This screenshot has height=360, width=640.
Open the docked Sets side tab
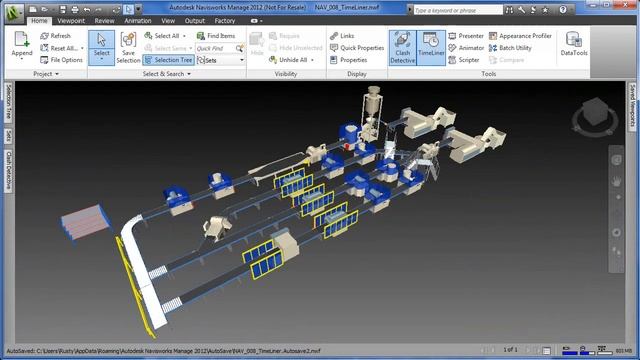pos(8,136)
